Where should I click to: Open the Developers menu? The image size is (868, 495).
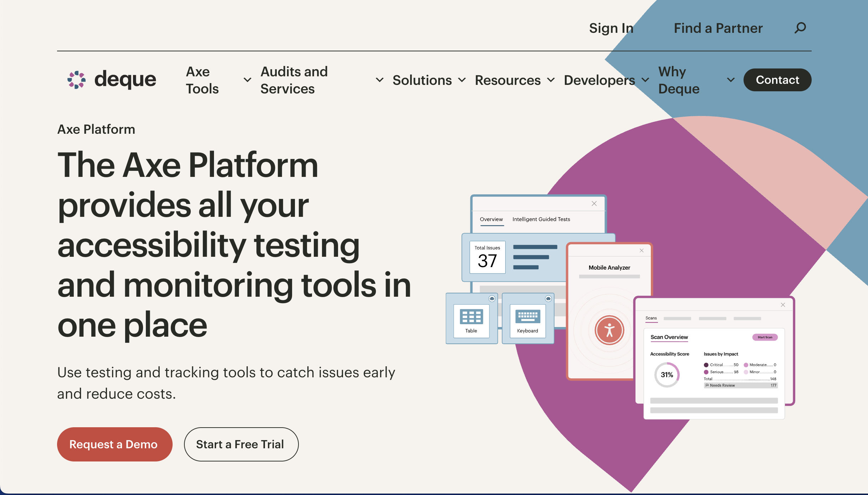pos(599,80)
